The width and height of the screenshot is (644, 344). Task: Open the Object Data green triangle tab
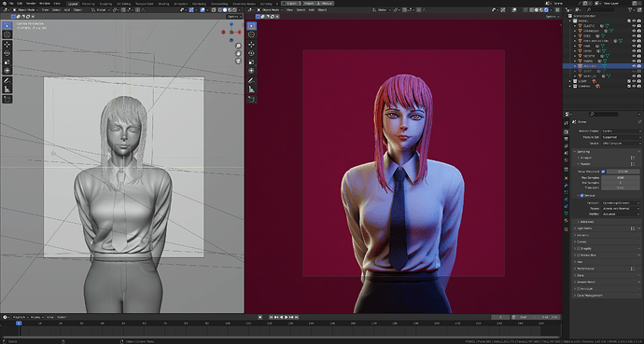tap(567, 213)
